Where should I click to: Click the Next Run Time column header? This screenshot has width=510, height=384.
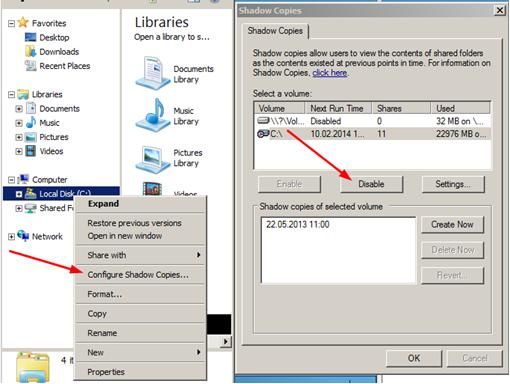click(x=338, y=108)
